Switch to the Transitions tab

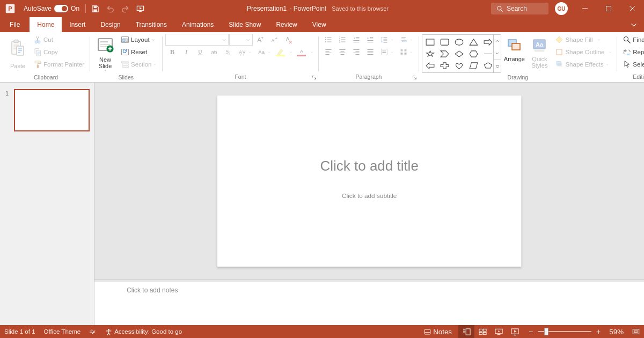151,25
